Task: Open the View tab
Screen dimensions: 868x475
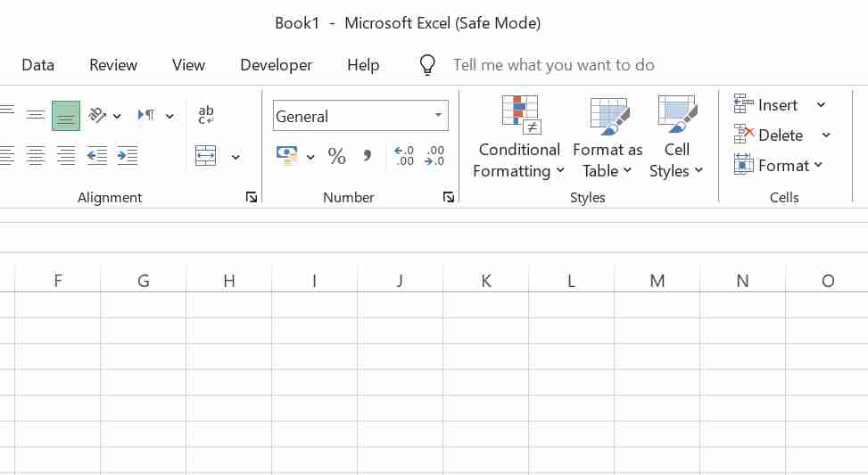Action: [188, 65]
